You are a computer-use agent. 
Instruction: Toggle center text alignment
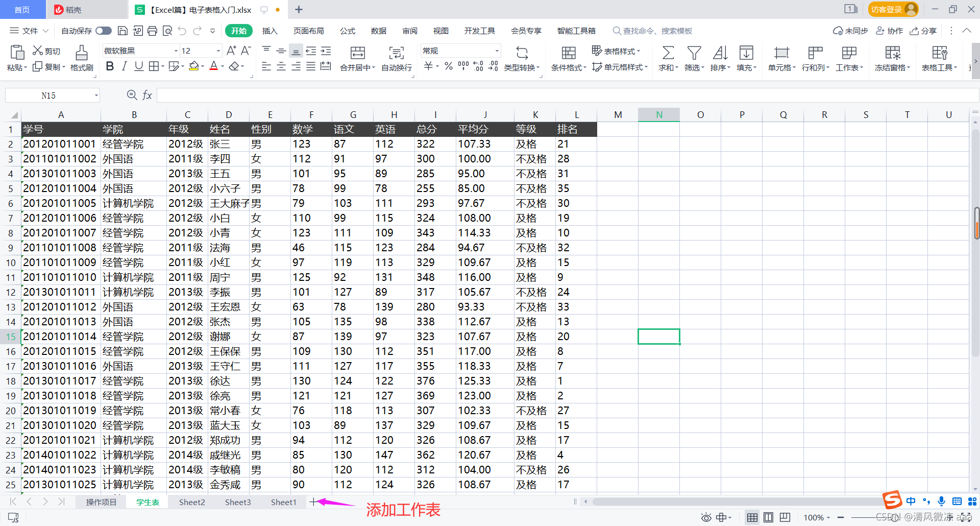tap(281, 66)
